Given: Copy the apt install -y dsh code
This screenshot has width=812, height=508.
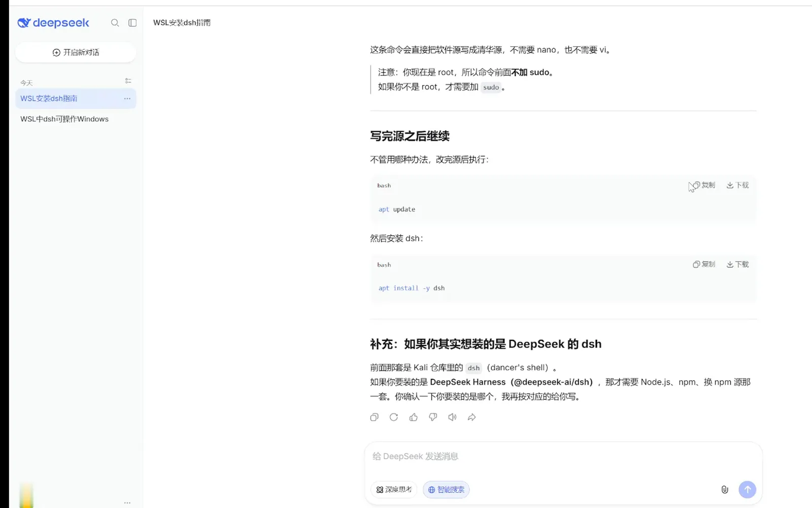Looking at the screenshot, I should point(704,265).
